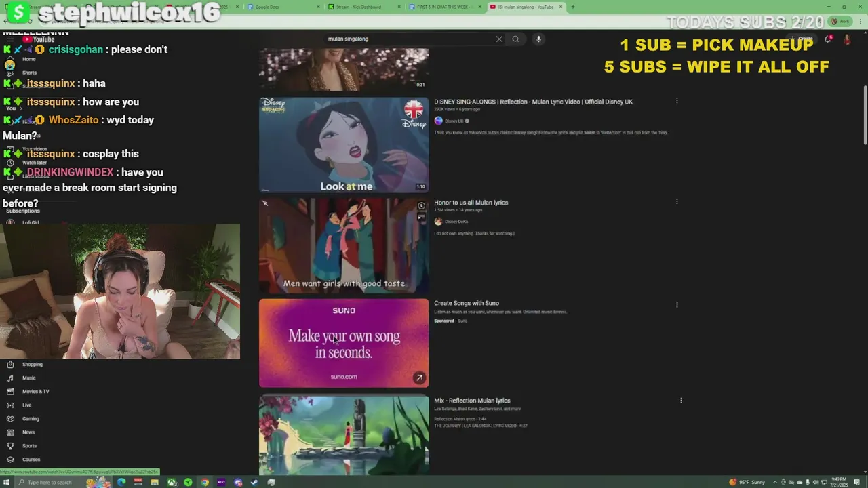Click the Music note icon in sidebar

[x=10, y=378]
